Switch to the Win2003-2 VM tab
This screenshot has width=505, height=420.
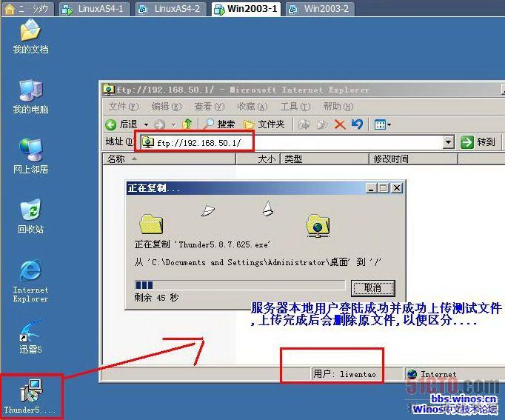pos(321,9)
